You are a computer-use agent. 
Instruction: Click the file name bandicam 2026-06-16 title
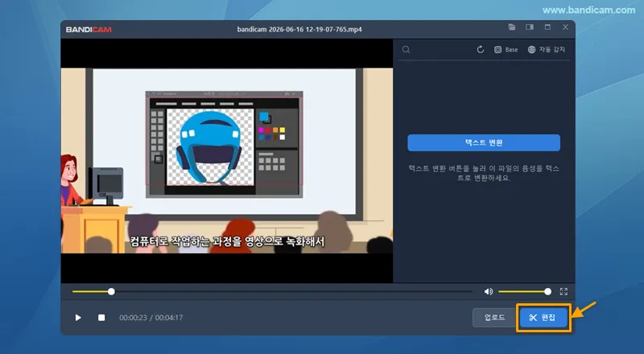(x=299, y=30)
